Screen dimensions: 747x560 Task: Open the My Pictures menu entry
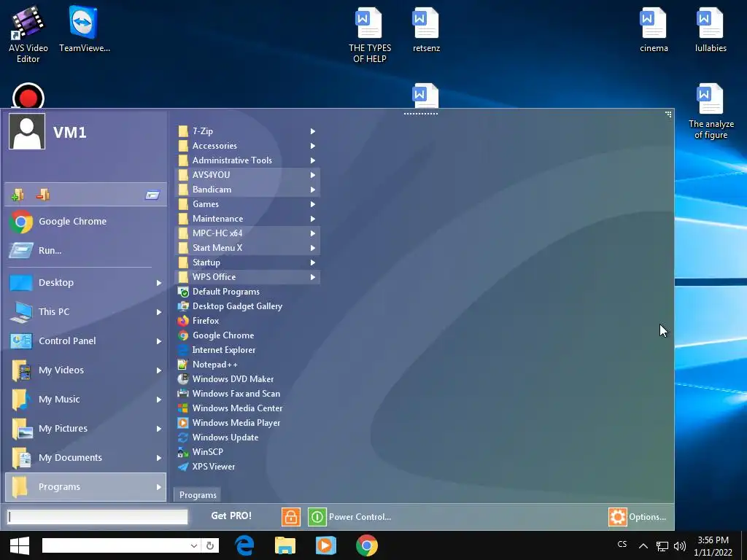tap(86, 429)
